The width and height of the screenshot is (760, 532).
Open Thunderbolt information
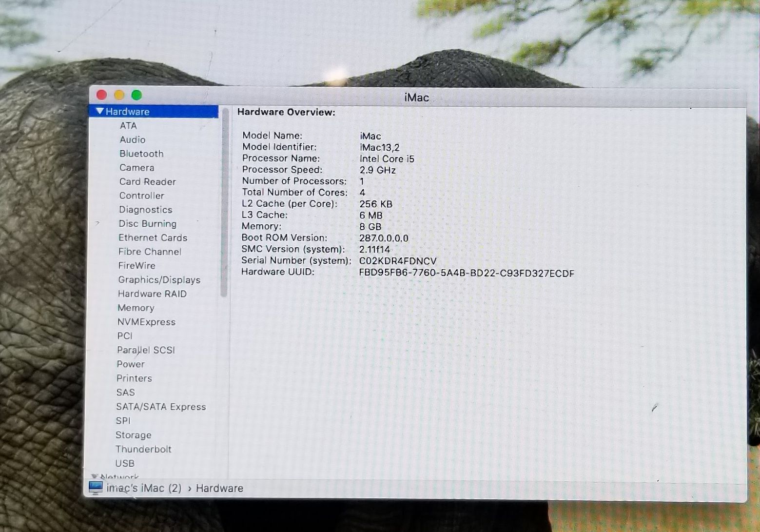pos(143,449)
